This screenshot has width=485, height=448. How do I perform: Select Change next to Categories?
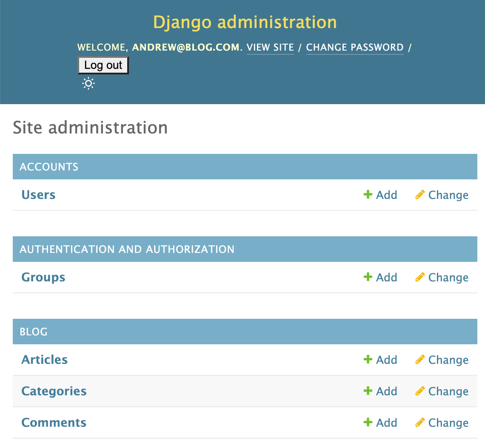tap(448, 391)
